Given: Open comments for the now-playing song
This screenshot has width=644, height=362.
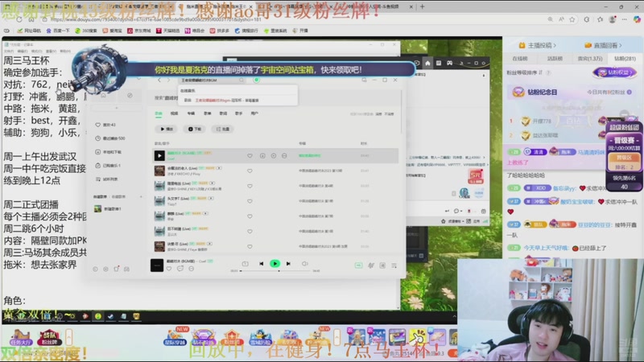Looking at the screenshot, I should (x=180, y=269).
